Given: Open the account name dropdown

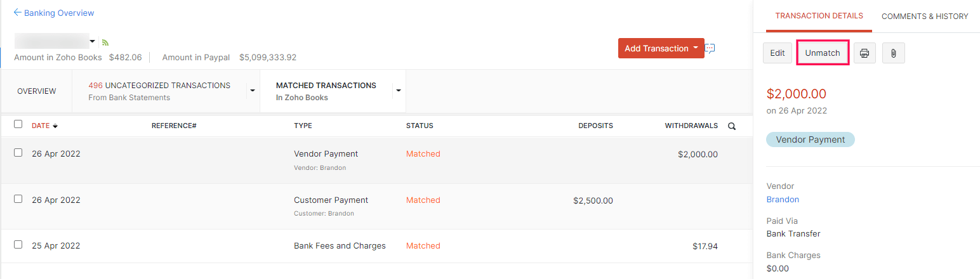Looking at the screenshot, I should 93,42.
